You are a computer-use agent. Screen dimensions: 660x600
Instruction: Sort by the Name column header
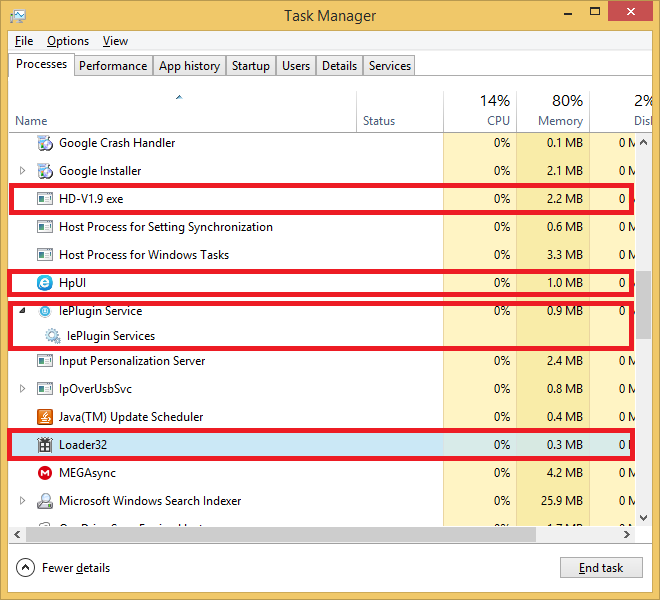point(182,112)
